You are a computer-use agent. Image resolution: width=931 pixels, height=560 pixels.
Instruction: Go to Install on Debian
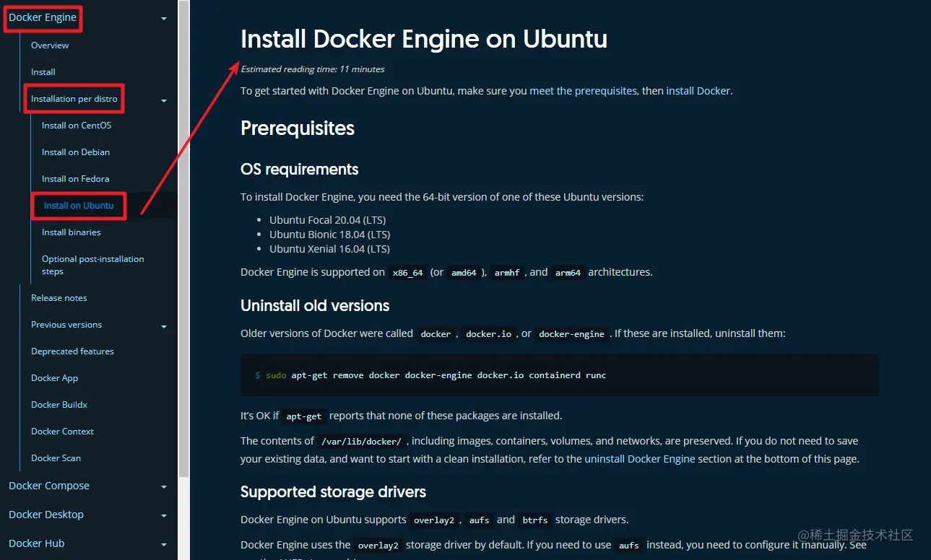point(76,152)
